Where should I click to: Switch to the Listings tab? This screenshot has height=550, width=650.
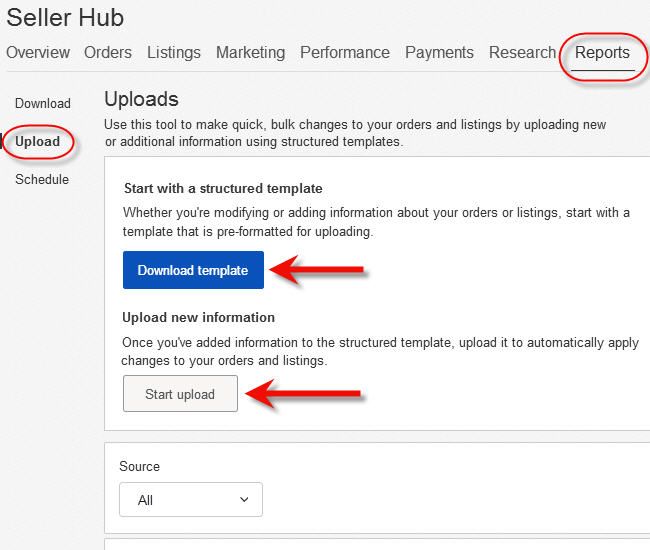coord(174,53)
